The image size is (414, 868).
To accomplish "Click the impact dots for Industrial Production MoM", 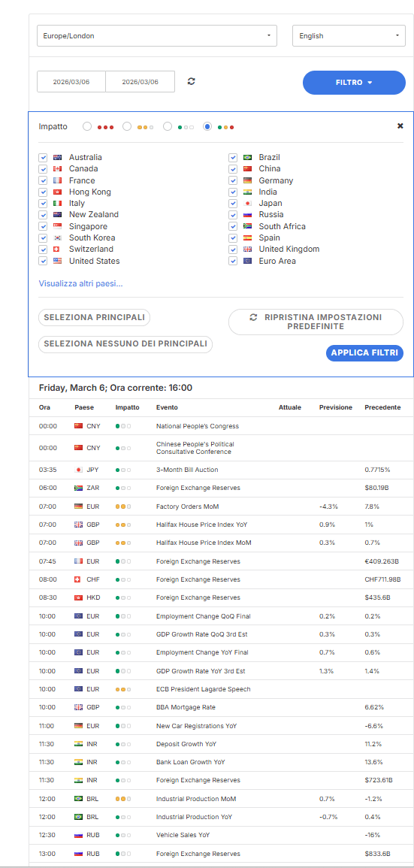I will tap(123, 798).
